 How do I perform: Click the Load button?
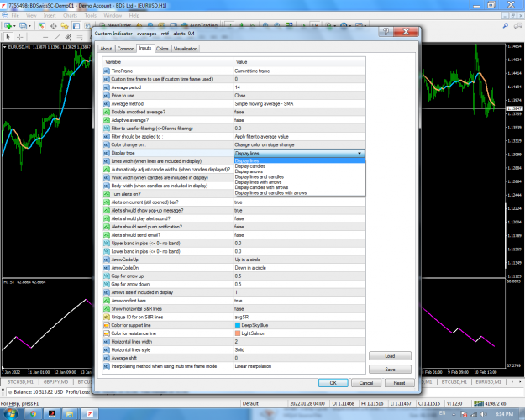[390, 355]
